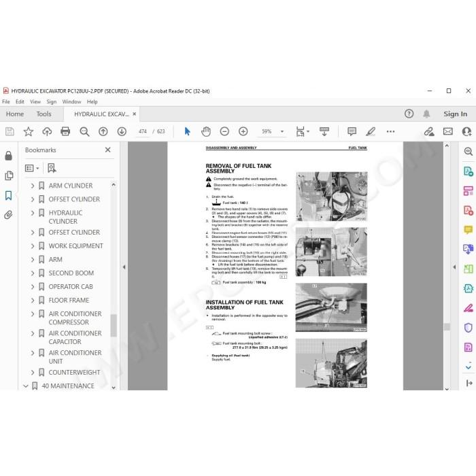476x476 pixels.
Task: Click the add new bookmark icon
Action: [x=52, y=168]
